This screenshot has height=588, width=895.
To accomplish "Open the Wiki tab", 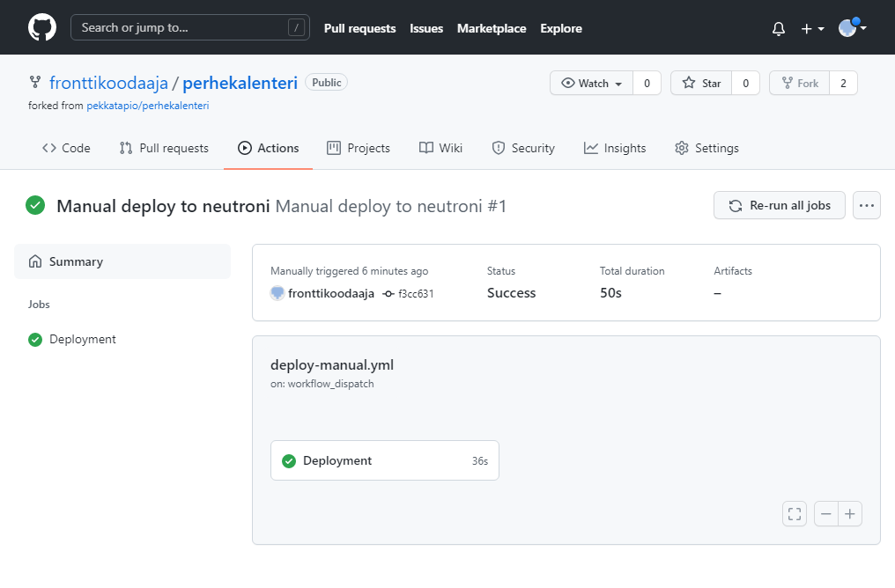I will pos(440,148).
